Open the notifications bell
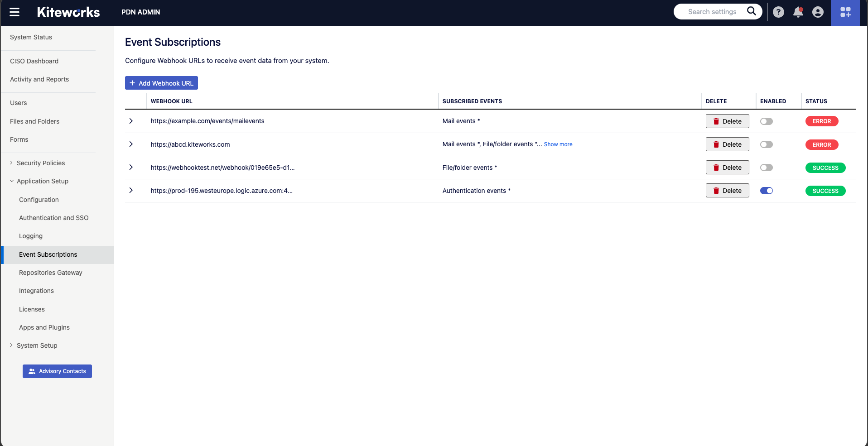This screenshot has width=868, height=446. click(x=798, y=12)
